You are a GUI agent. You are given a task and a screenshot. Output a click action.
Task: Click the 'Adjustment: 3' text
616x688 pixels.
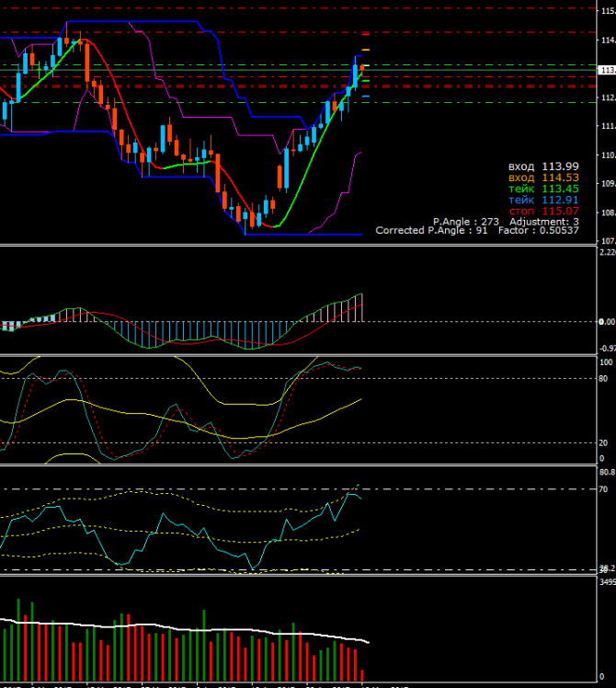tap(544, 222)
